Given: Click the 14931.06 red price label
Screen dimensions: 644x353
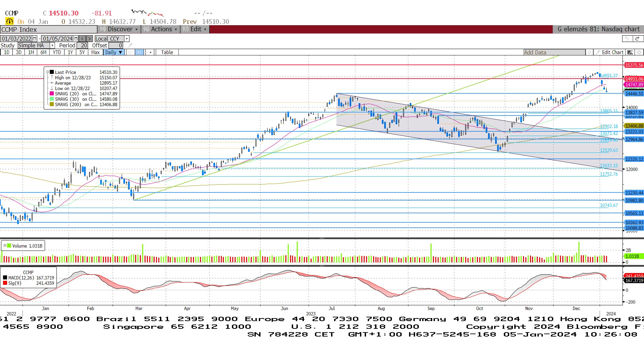Looking at the screenshot, I should tap(634, 79).
